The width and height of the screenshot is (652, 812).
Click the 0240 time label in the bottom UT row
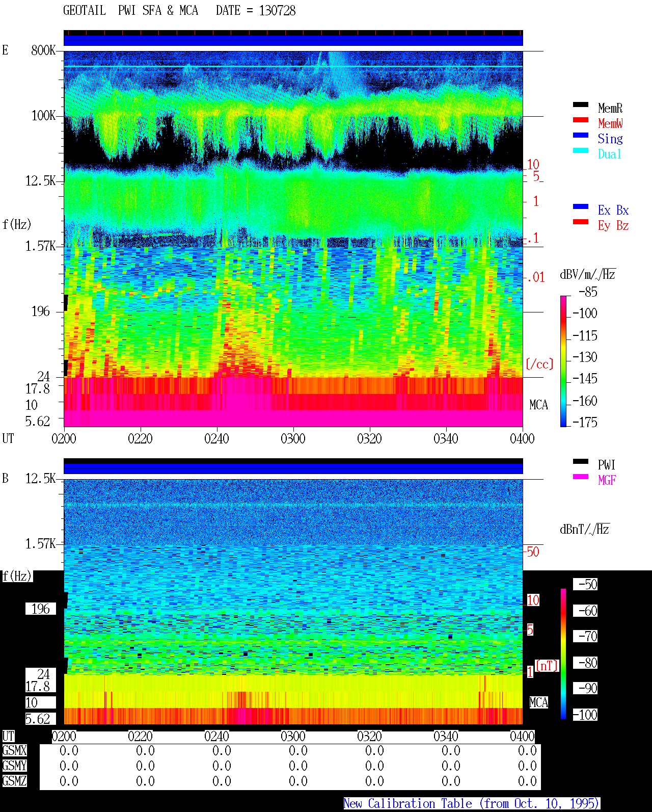[216, 736]
